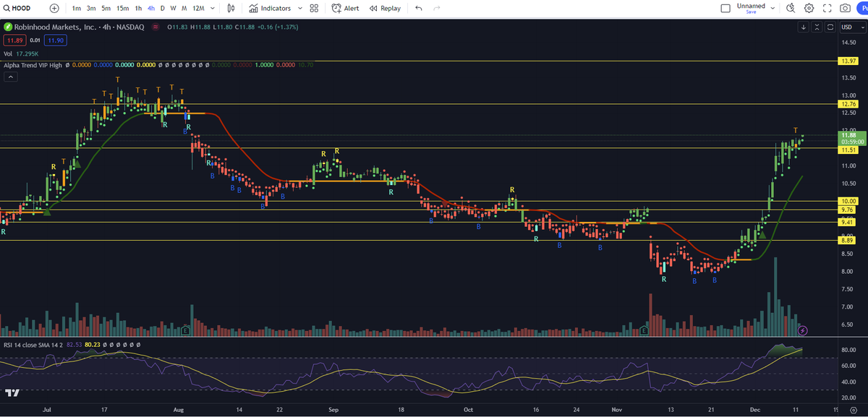Switch chart to Monthly (M) interval
The height and width of the screenshot is (417, 868).
[x=185, y=9]
